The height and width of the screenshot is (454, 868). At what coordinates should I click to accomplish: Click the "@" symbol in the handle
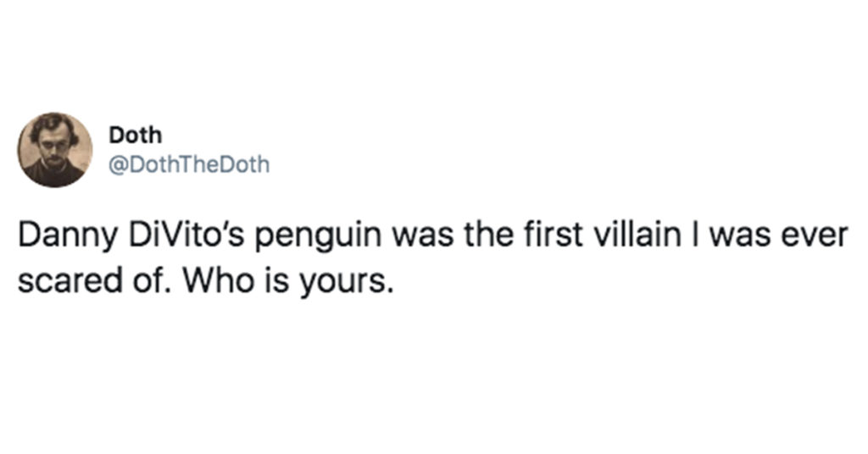117,165
